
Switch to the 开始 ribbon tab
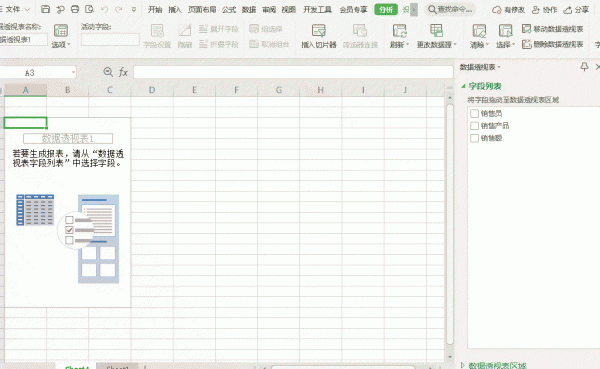point(155,10)
